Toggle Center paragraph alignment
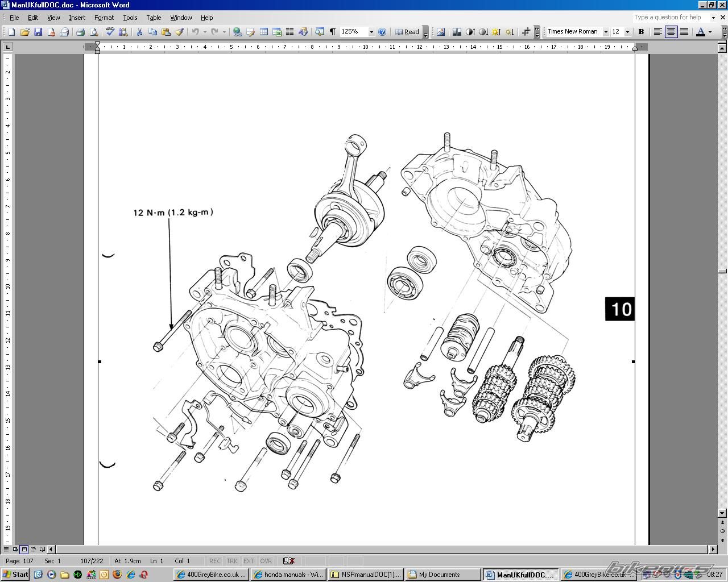This screenshot has width=728, height=582. point(671,32)
